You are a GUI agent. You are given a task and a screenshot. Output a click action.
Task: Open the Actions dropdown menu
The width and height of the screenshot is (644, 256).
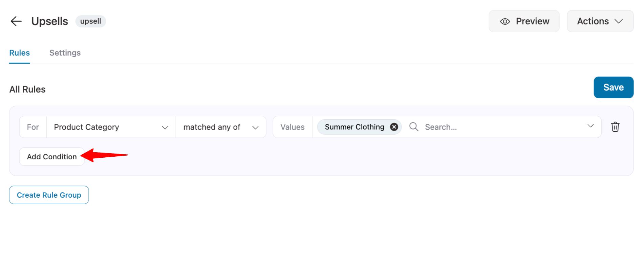600,21
